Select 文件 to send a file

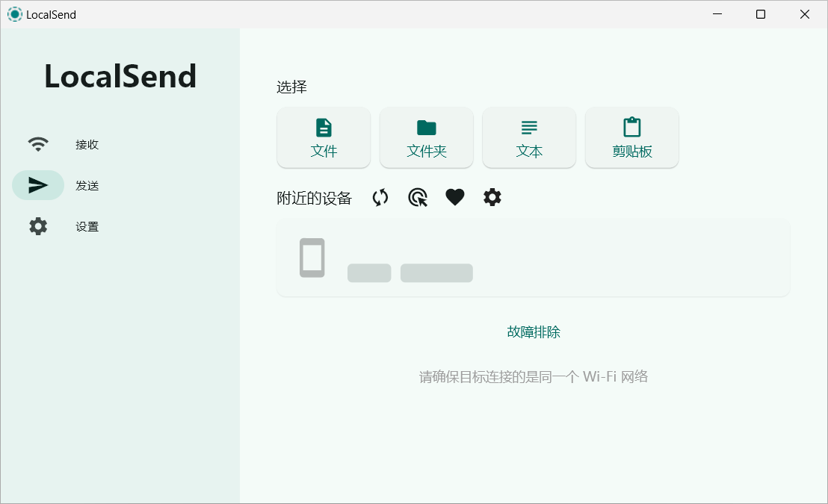click(x=324, y=137)
